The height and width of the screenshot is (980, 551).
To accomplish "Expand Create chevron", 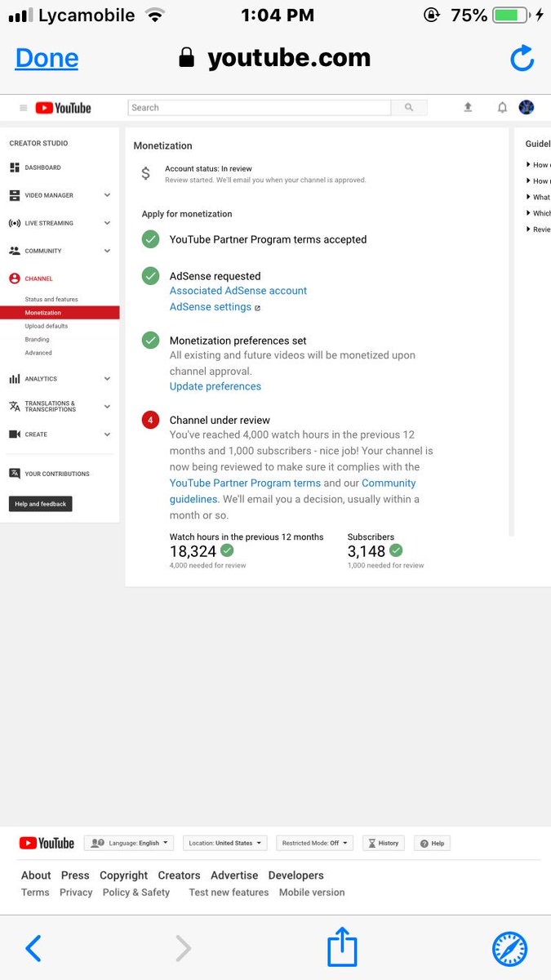I will click(107, 434).
